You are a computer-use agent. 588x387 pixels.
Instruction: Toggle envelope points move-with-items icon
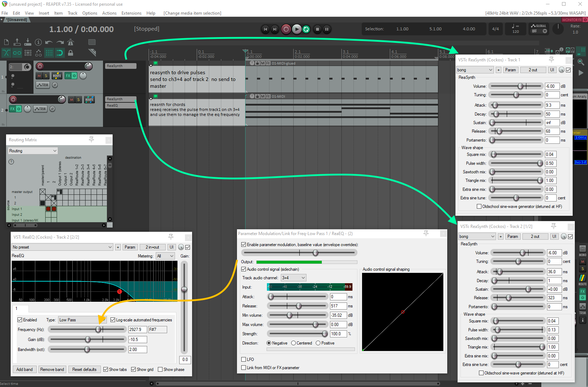38,53
